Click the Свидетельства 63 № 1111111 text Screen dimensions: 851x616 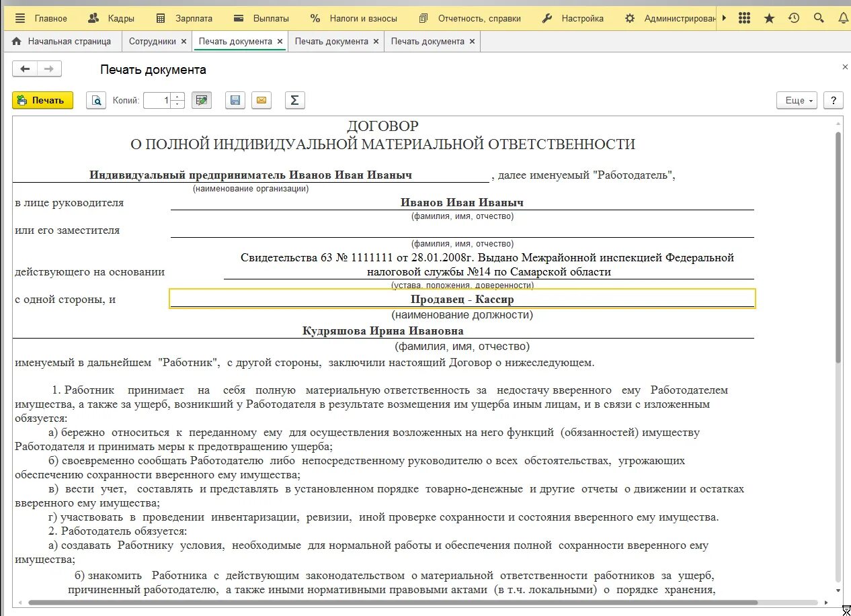[488, 265]
